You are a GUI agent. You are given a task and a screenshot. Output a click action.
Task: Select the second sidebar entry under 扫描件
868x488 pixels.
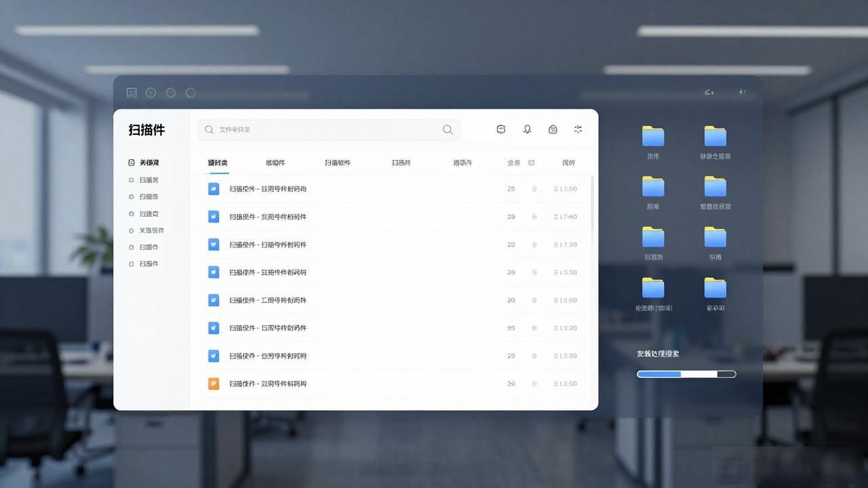(144, 180)
